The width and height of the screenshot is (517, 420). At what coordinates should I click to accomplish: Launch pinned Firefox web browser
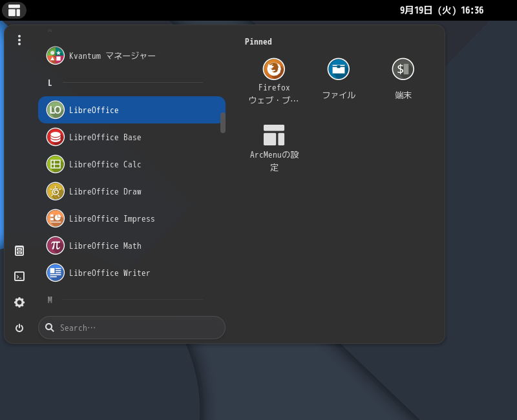273,69
